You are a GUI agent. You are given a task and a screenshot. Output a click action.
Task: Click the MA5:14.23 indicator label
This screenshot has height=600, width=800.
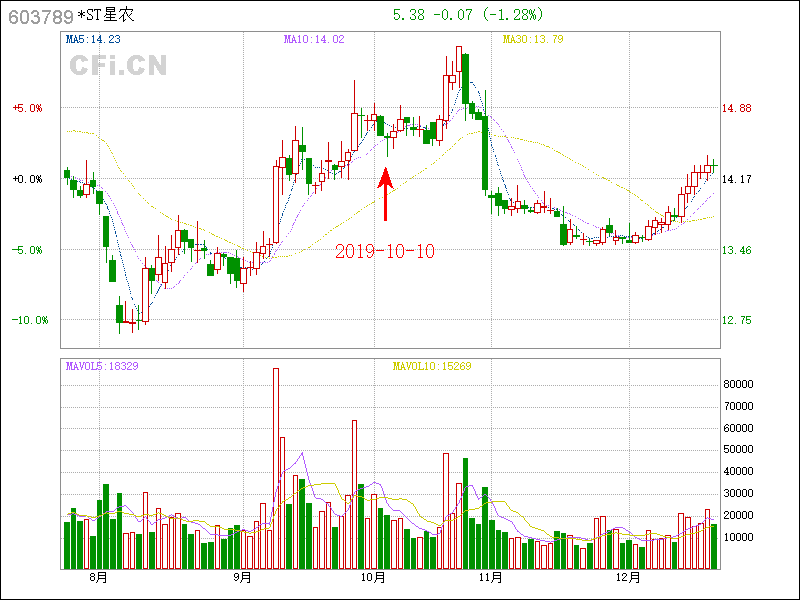click(93, 39)
